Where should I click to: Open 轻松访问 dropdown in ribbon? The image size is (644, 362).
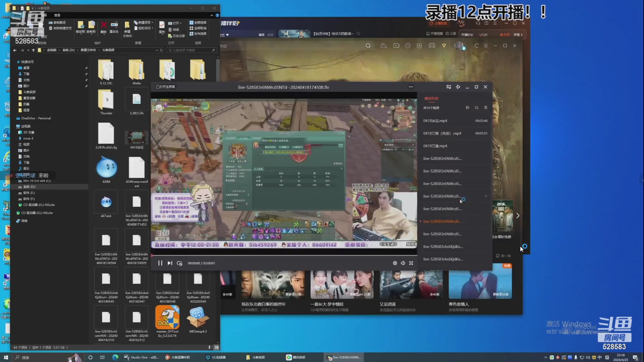(144, 28)
